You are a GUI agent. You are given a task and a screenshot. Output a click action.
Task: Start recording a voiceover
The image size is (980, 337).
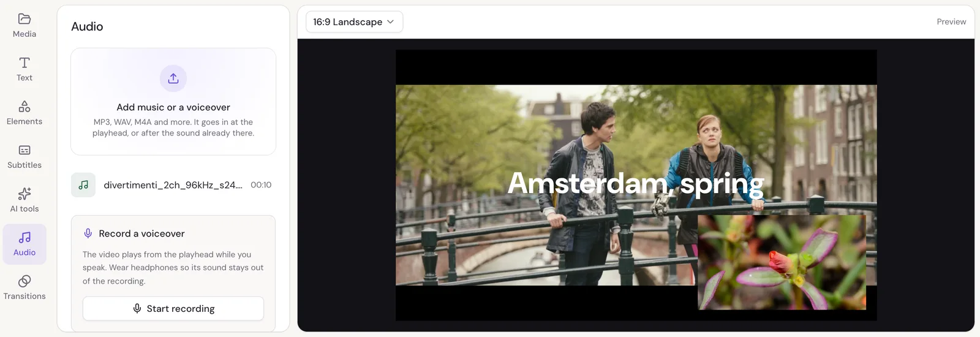[173, 308]
